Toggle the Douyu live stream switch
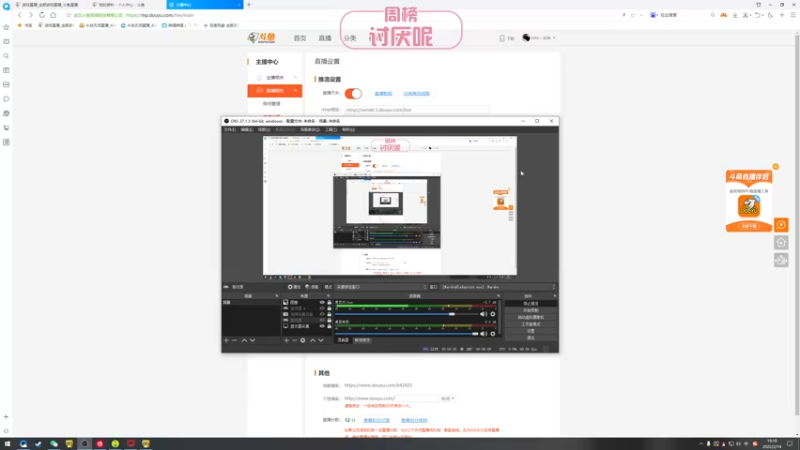The width and height of the screenshot is (800, 450). coord(353,93)
